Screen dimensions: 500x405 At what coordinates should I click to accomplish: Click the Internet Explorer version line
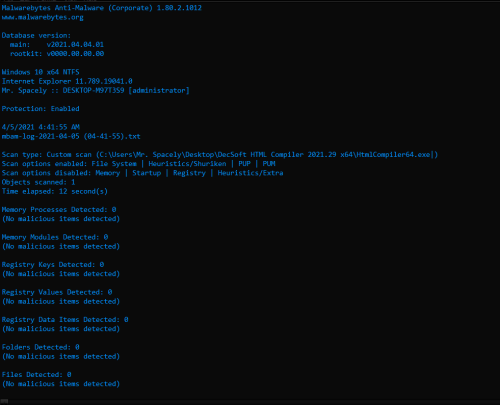coord(67,81)
